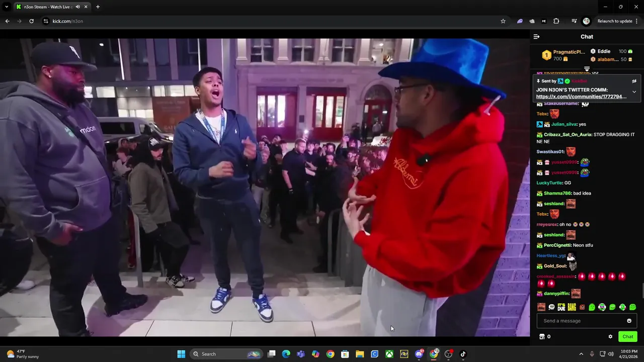The height and width of the screenshot is (362, 644).
Task: Select username rreyesrox in chat
Action: [547, 225]
